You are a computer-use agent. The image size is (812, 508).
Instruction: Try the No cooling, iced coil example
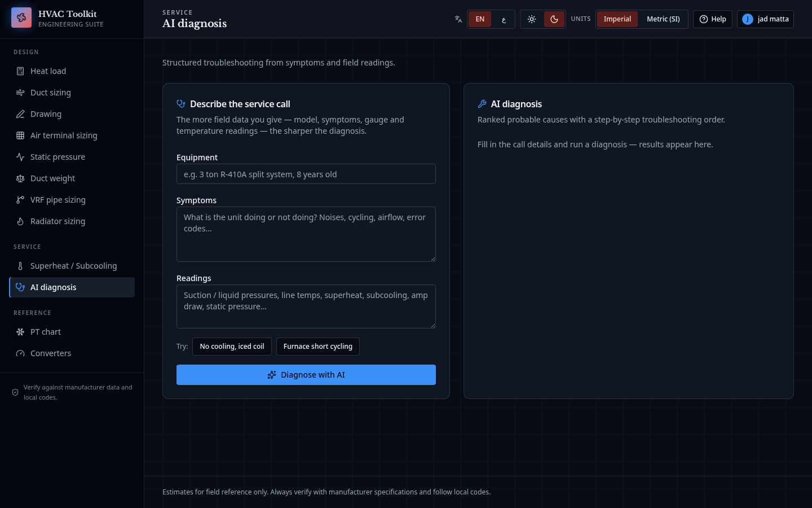pyautogui.click(x=232, y=347)
